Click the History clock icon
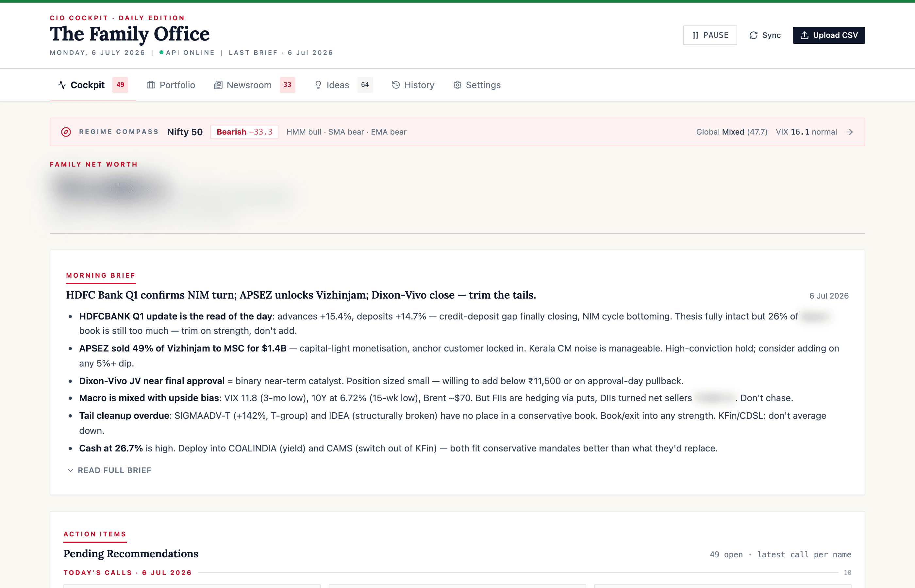 point(396,85)
